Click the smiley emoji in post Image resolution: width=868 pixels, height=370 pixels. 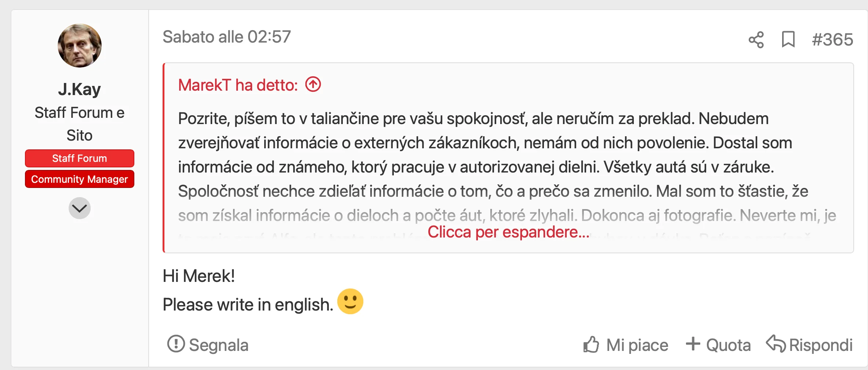click(350, 302)
